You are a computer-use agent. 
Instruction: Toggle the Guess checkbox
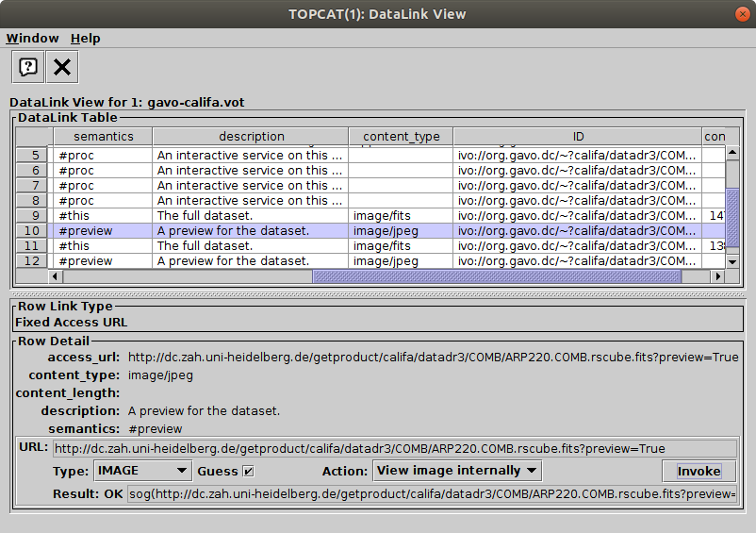coord(248,471)
